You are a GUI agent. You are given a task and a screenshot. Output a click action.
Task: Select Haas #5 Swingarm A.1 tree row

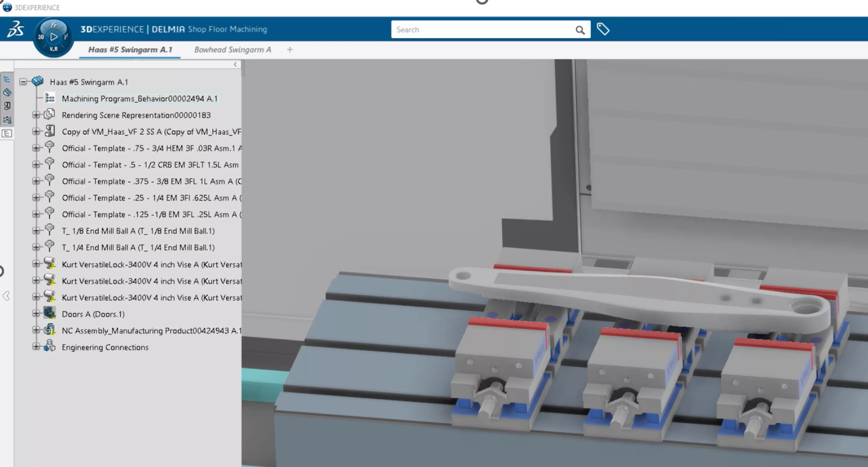pos(89,82)
